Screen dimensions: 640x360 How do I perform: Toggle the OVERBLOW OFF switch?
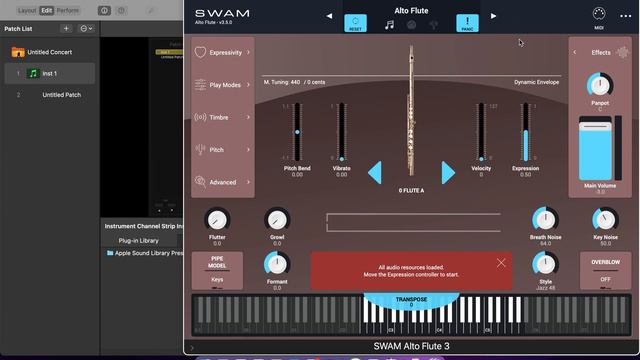click(605, 271)
